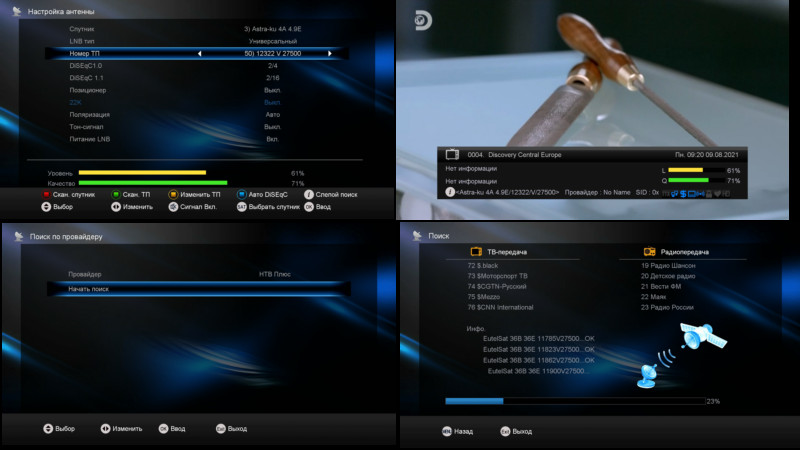Click the yellow Изменить ТП button icon

[x=173, y=194]
